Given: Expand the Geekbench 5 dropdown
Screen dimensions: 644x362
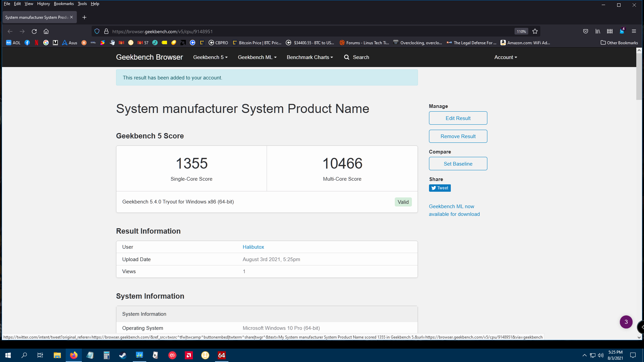Looking at the screenshot, I should pos(210,57).
